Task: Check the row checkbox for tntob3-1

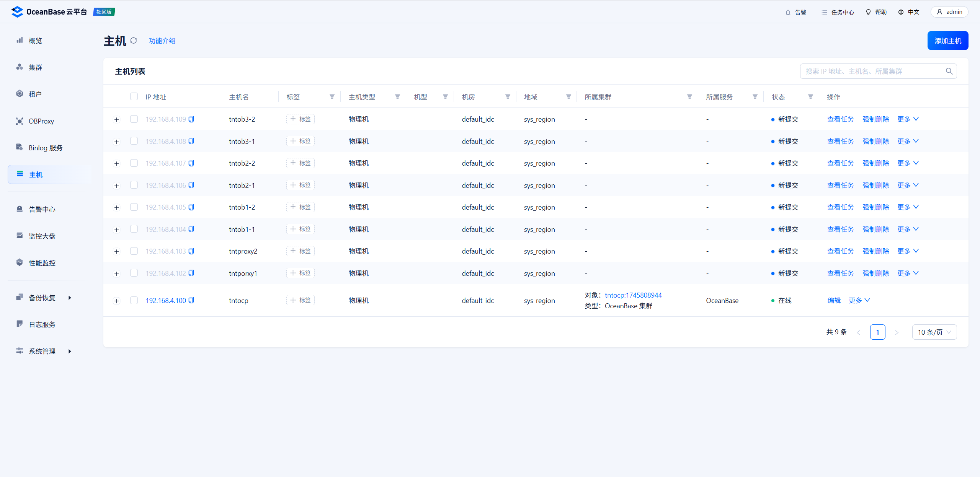Action: point(134,141)
